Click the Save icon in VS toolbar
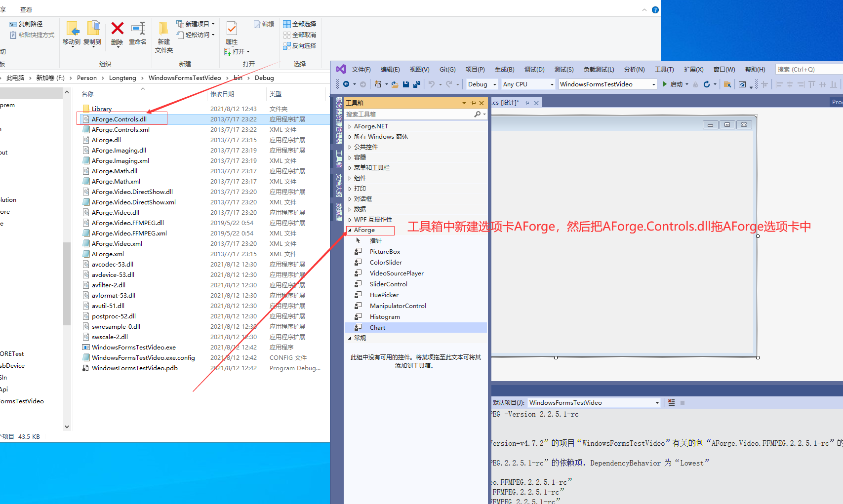843x504 pixels. [406, 84]
